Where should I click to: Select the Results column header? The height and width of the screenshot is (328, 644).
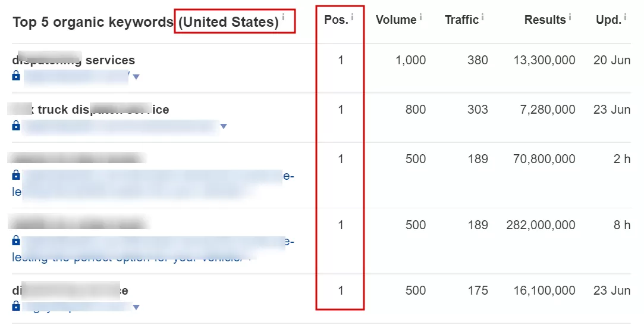pyautogui.click(x=545, y=20)
